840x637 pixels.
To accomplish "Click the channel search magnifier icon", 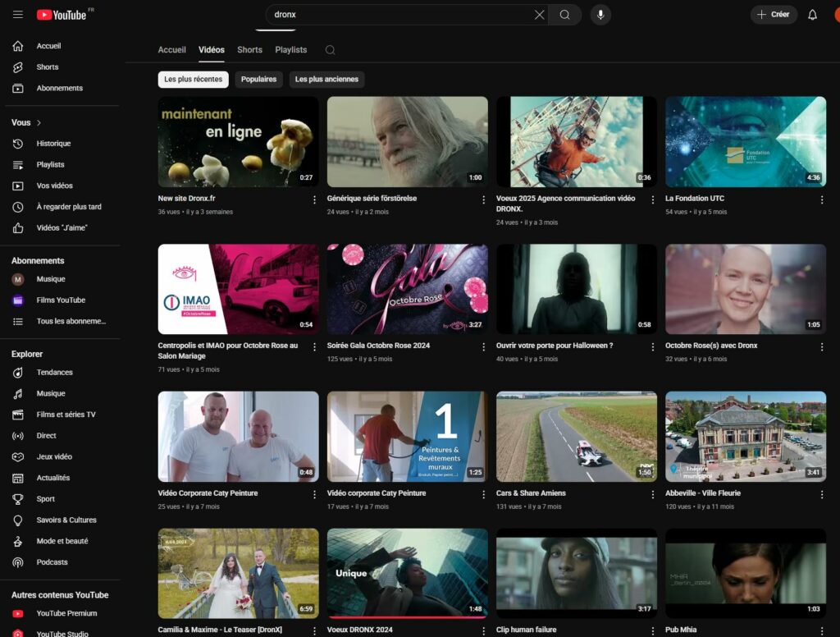I will coord(330,50).
